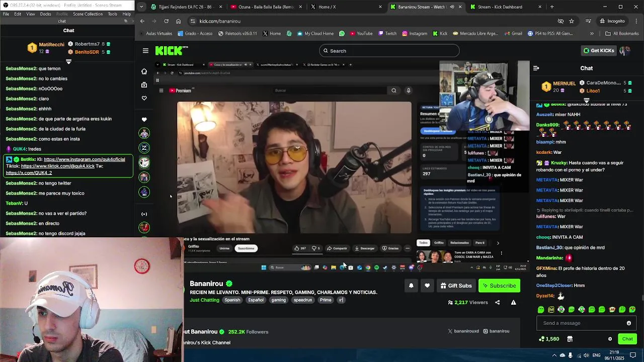Expand the OBS chat leaderboard arrow
The width and height of the screenshot is (644, 362).
[x=69, y=61]
